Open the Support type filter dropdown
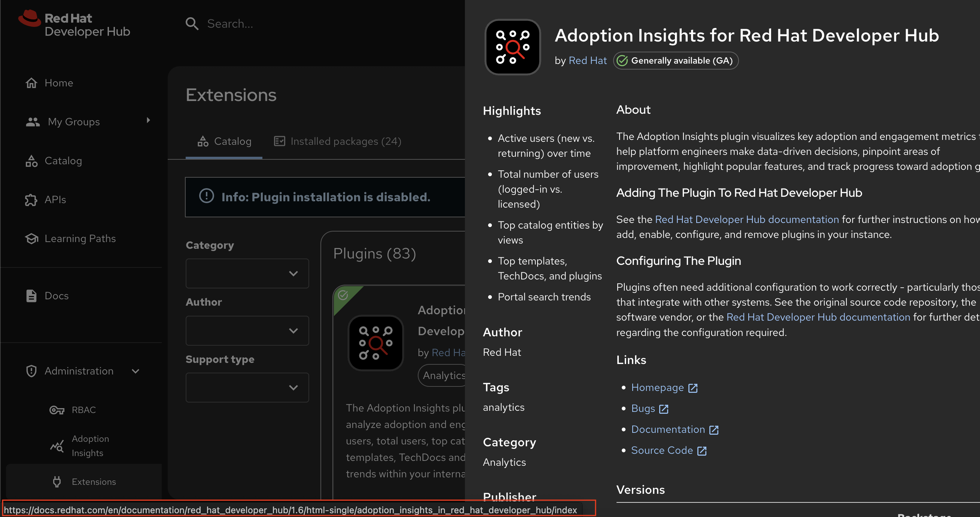 point(247,387)
